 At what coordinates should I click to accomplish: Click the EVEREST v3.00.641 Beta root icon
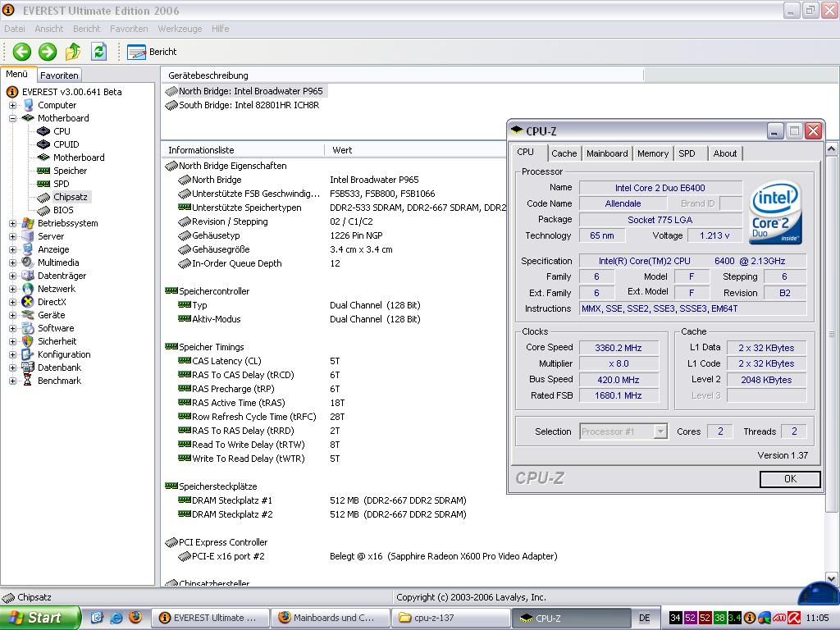(x=12, y=92)
